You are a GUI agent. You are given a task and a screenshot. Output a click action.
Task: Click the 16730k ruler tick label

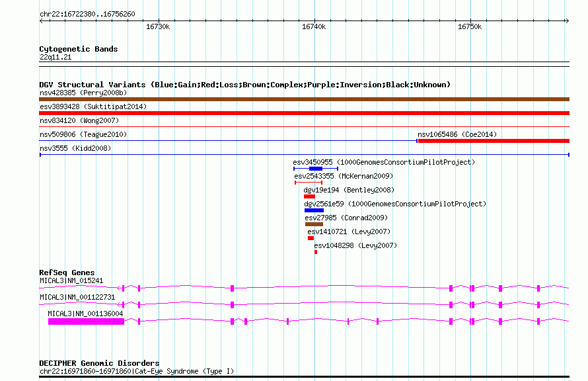click(158, 26)
